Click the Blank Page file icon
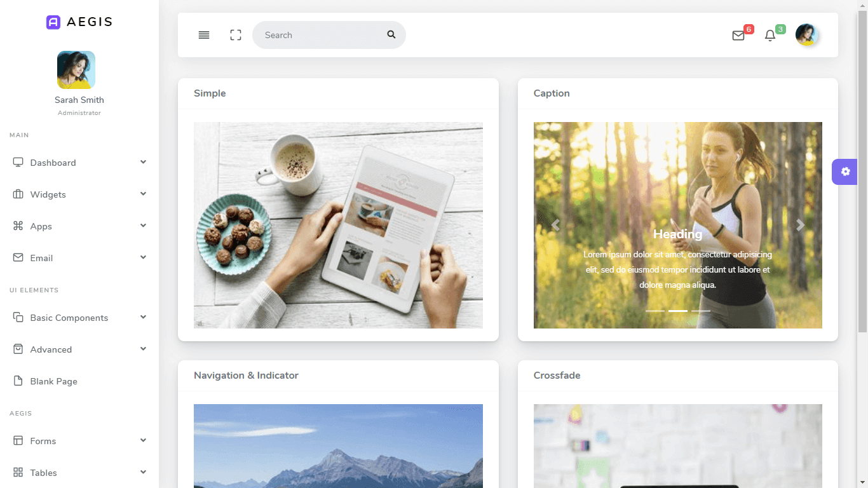The width and height of the screenshot is (868, 488). pos(18,381)
